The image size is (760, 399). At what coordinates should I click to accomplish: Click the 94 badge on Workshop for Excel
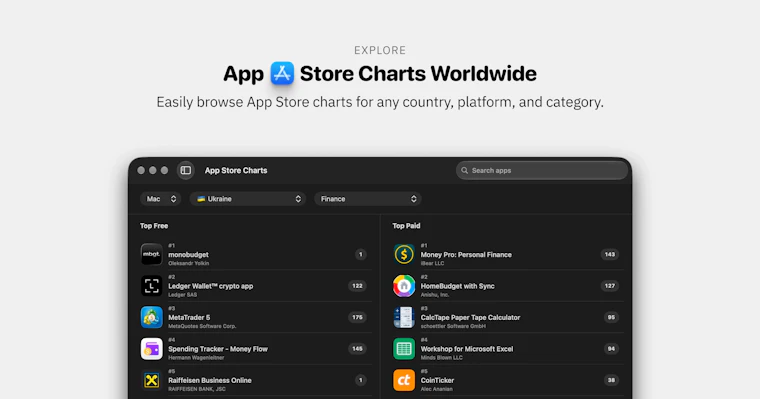pyautogui.click(x=611, y=349)
